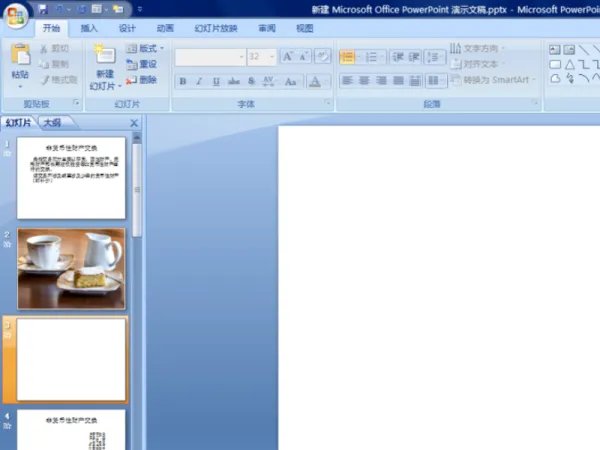Select the triangle shape in shapes gallery
The image size is (600, 450).
569,64
